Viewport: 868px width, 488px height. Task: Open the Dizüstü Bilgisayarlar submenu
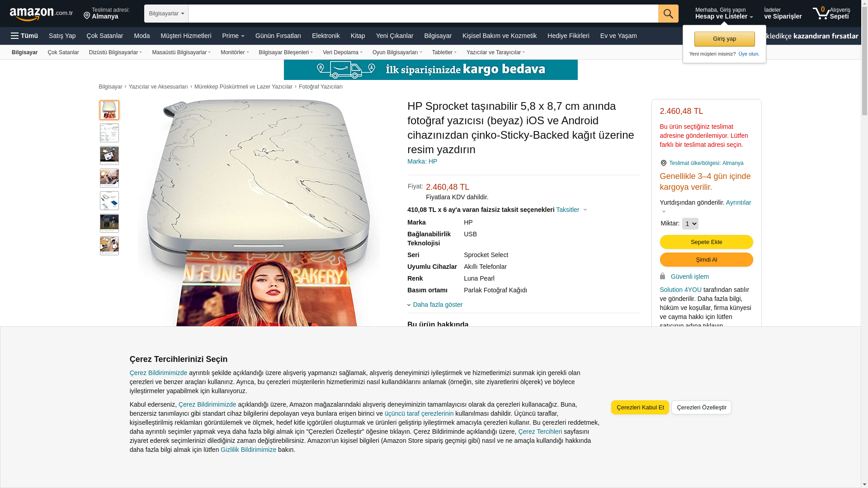click(x=116, y=52)
